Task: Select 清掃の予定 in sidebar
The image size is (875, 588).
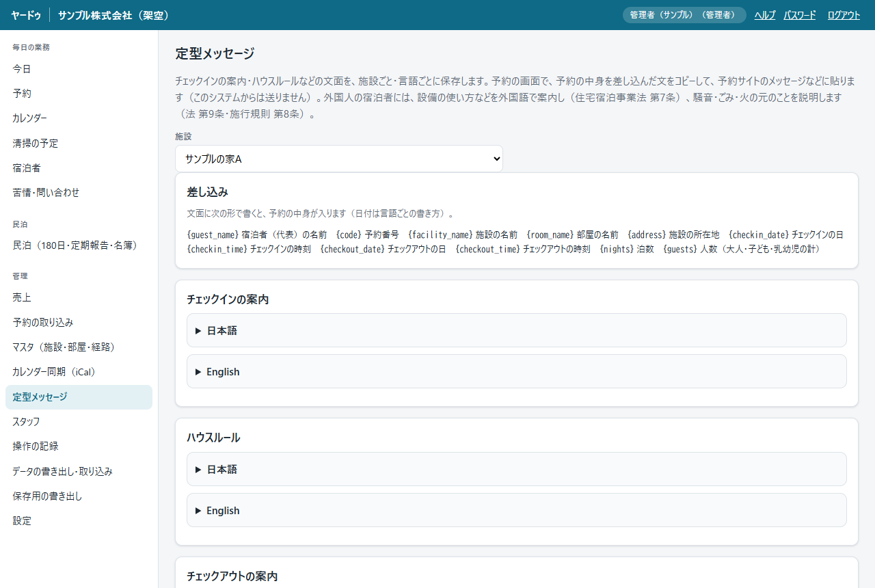Action: [79, 144]
